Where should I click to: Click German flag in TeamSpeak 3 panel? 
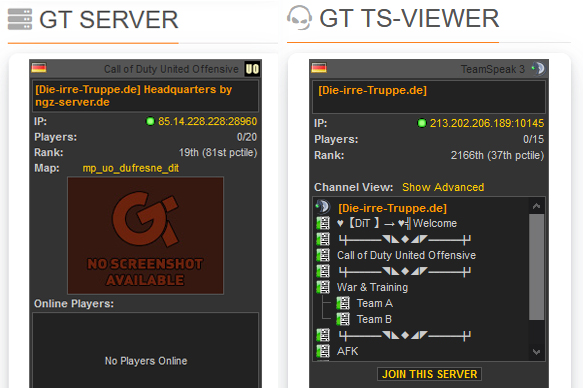pos(319,68)
